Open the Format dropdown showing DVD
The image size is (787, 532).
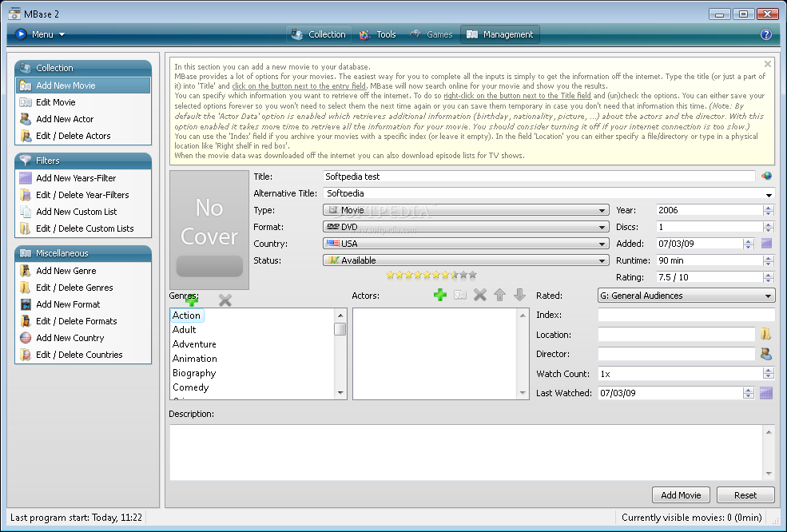[466, 227]
